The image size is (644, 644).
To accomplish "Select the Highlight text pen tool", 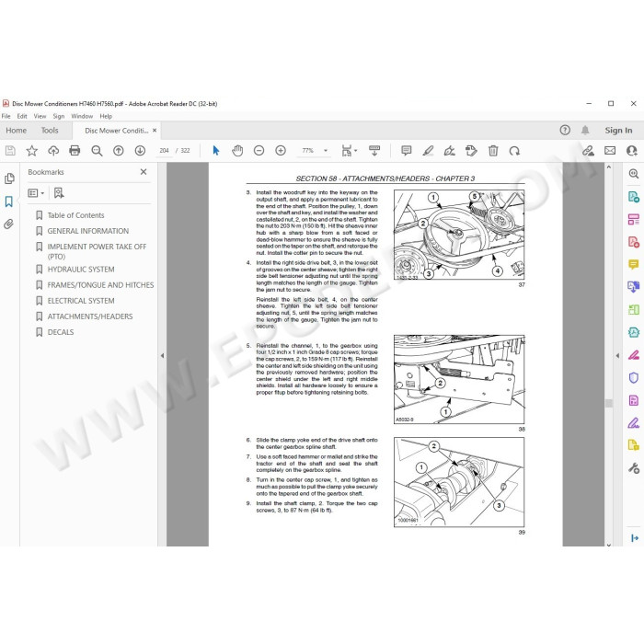I will (428, 151).
